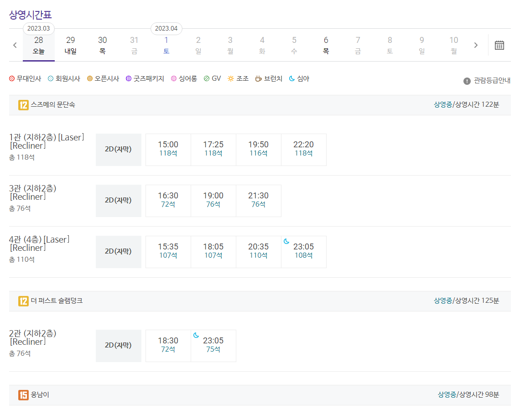Book 3관 16:30 showing

pos(168,201)
